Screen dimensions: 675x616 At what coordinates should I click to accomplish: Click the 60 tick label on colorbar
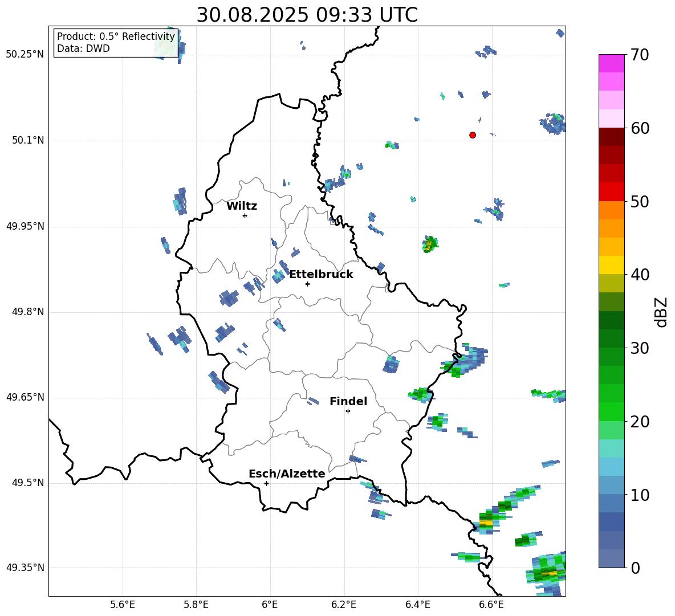[640, 128]
